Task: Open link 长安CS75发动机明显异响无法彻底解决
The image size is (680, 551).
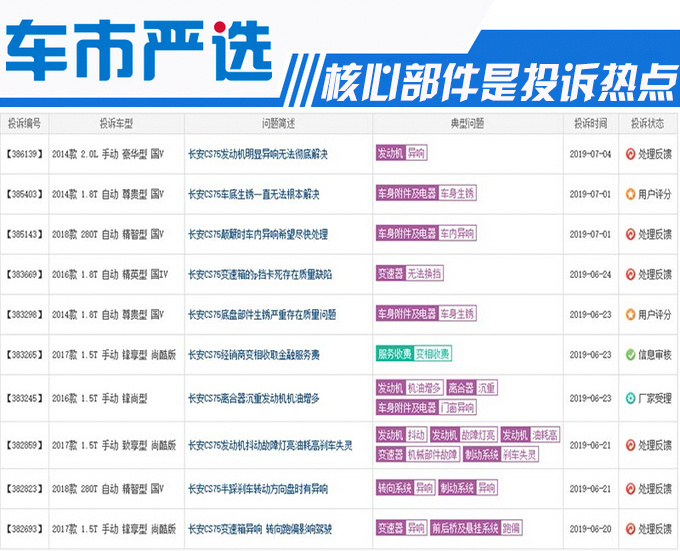Action: pyautogui.click(x=258, y=154)
